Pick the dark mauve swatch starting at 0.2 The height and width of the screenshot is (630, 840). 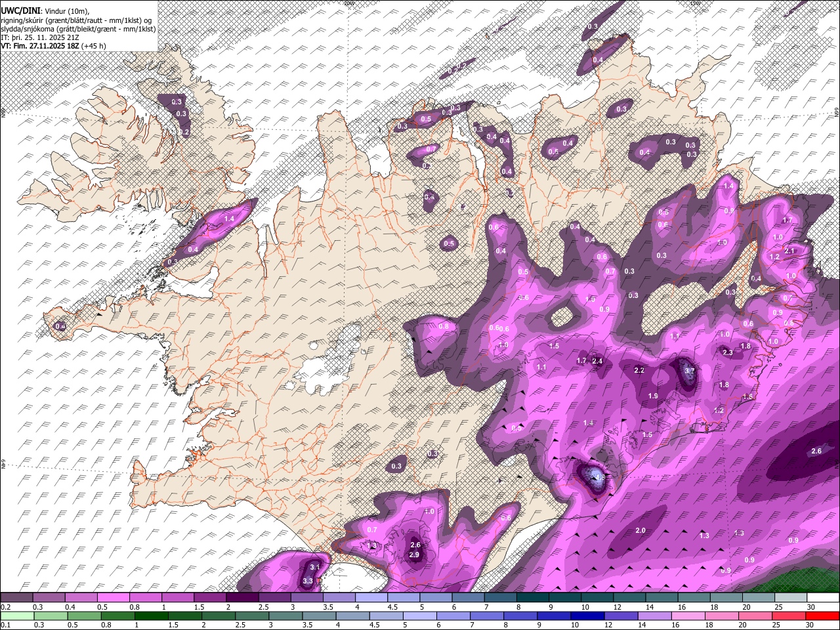(16, 597)
